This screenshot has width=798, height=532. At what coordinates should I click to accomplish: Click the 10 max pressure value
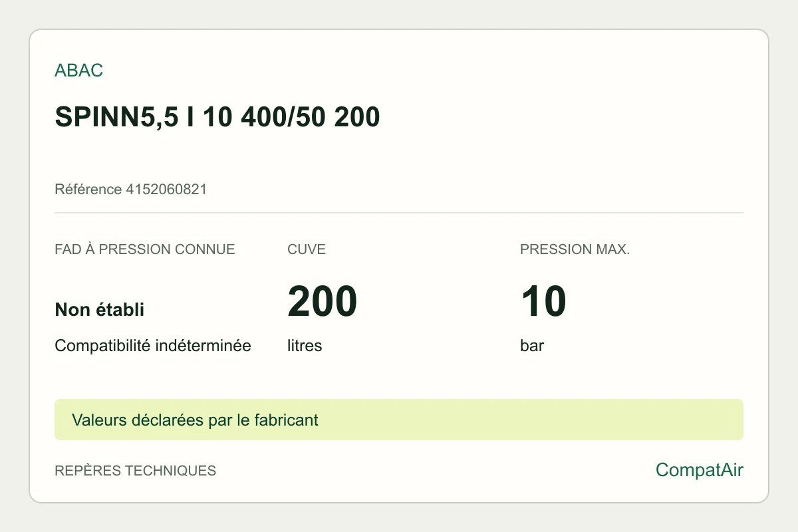(x=543, y=301)
